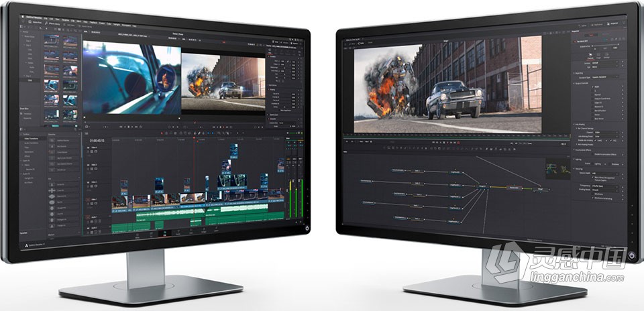Open the Renderer Type dropdown
This screenshot has width=644, height=311.
coord(605,76)
